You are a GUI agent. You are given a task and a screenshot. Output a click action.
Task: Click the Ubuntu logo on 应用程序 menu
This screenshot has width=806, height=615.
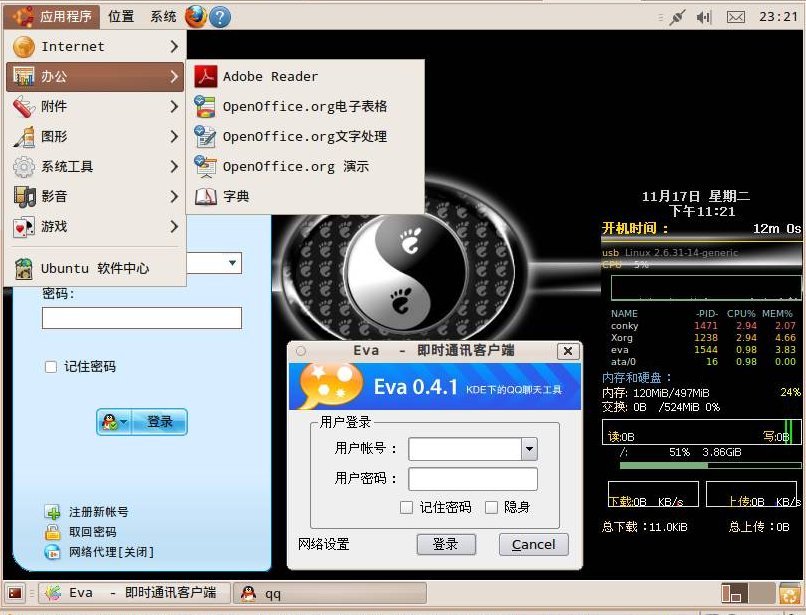point(24,16)
